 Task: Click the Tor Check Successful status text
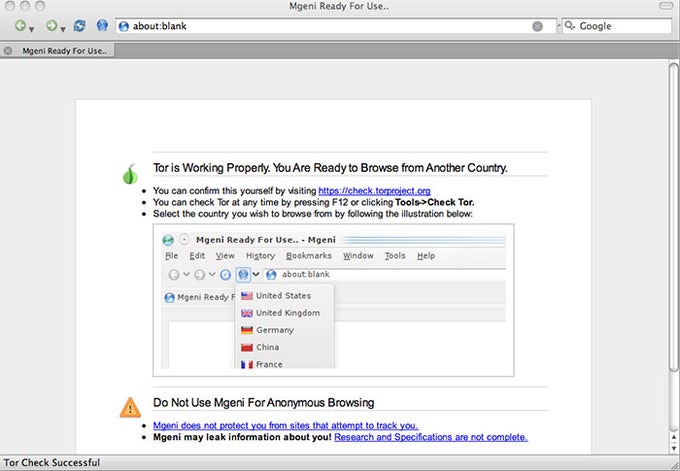point(52,463)
